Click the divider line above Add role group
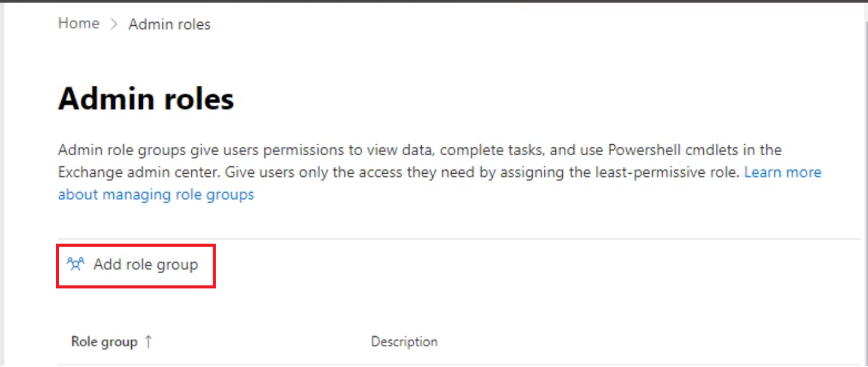The height and width of the screenshot is (367, 868). tap(429, 239)
